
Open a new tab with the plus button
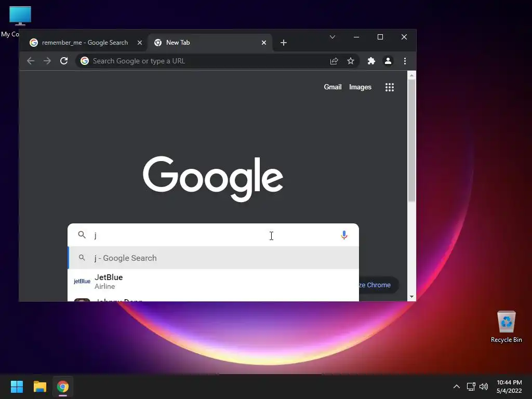(284, 43)
